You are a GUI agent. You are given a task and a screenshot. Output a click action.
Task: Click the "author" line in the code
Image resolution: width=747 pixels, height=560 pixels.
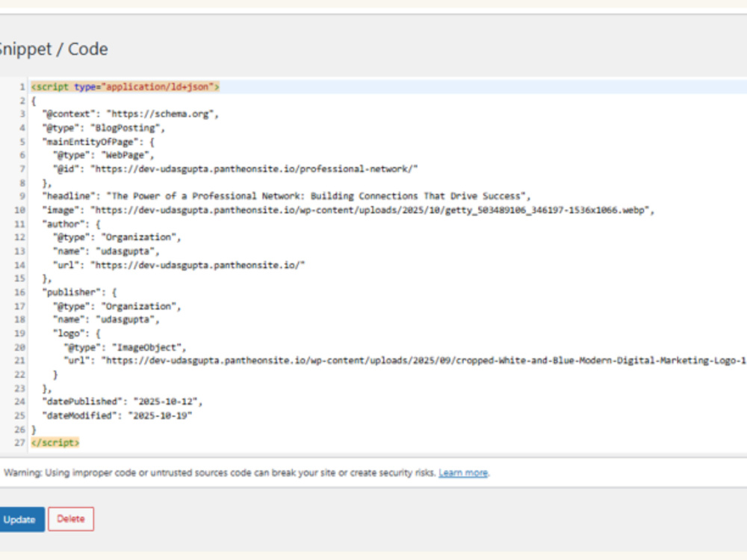pyautogui.click(x=72, y=224)
